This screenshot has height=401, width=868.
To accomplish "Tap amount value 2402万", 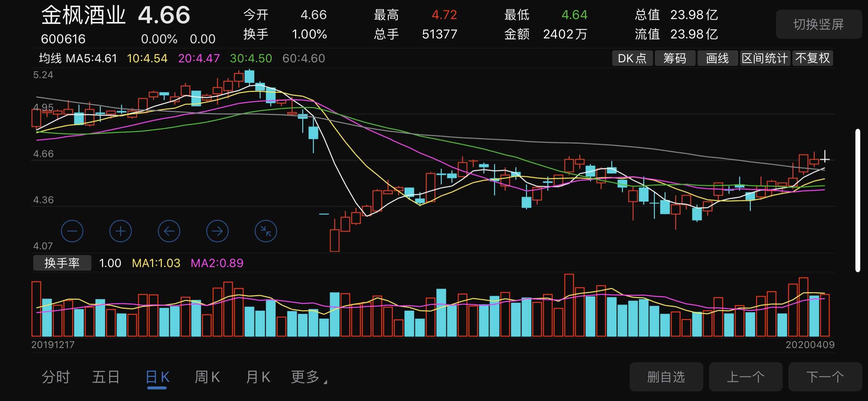I will tap(565, 34).
